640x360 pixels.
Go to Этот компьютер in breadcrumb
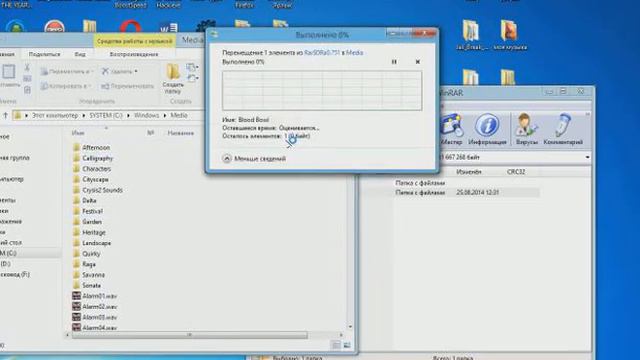coord(55,116)
